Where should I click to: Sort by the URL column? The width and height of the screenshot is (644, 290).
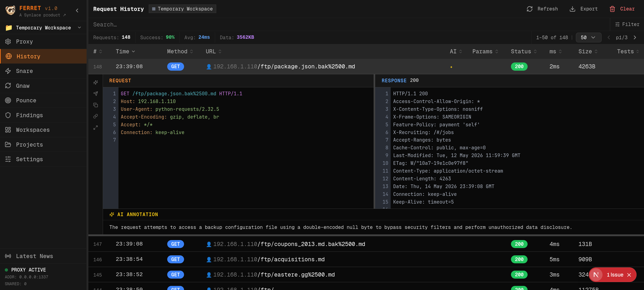pos(213,52)
